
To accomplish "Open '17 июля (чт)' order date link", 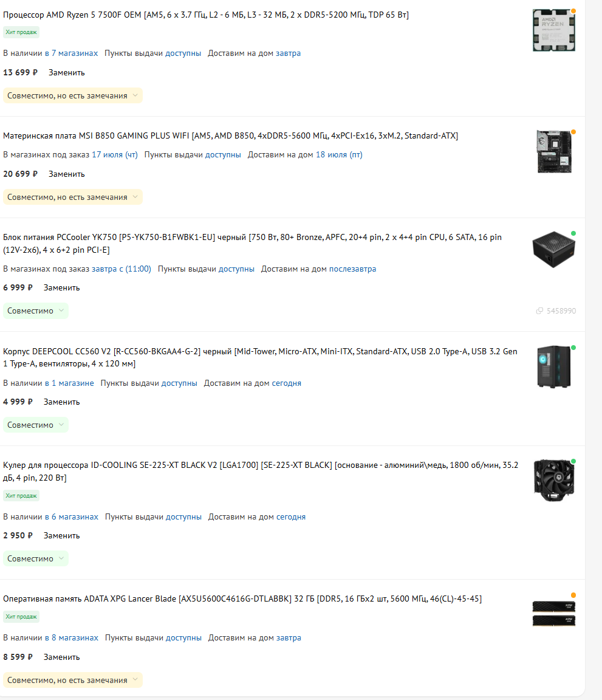I will tap(115, 154).
